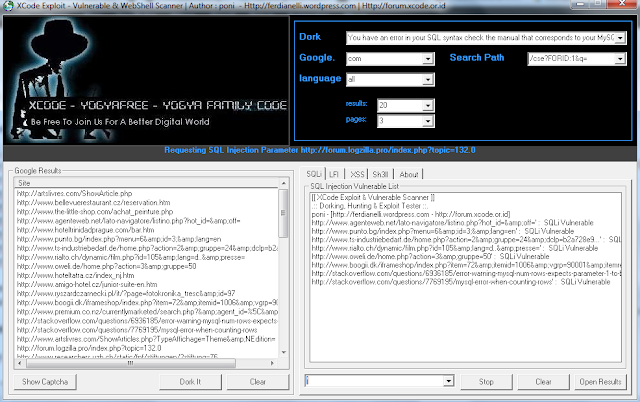This screenshot has height=402, width=640.
Task: Click the Stop button
Action: click(x=486, y=382)
